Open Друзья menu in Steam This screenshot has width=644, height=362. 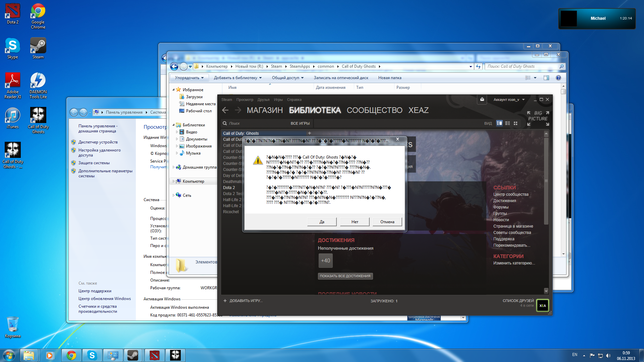[263, 100]
